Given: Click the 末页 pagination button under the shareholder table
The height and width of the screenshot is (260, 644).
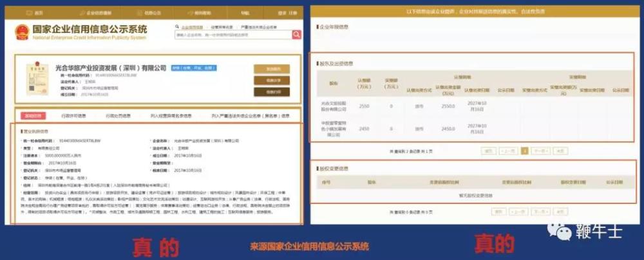Looking at the screenshot, I should (560, 151).
